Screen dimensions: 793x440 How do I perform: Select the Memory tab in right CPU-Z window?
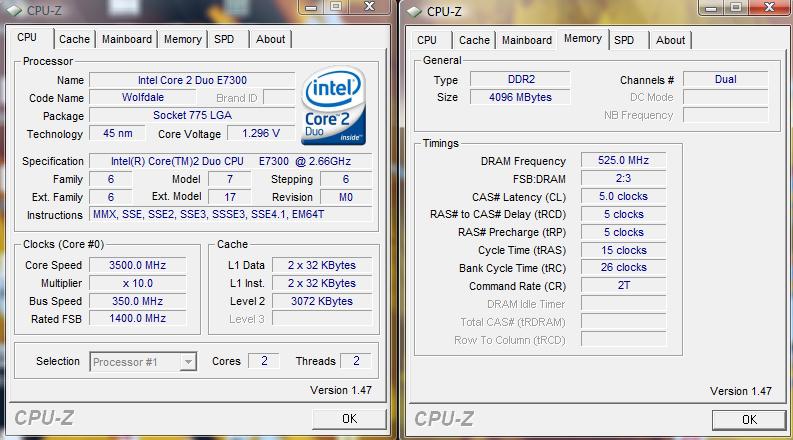pos(583,38)
